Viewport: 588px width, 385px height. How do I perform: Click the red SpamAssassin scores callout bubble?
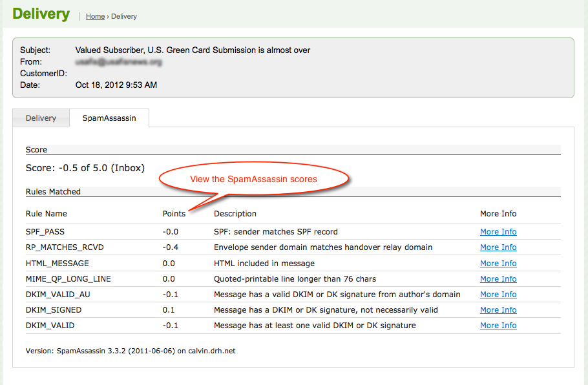(x=253, y=179)
